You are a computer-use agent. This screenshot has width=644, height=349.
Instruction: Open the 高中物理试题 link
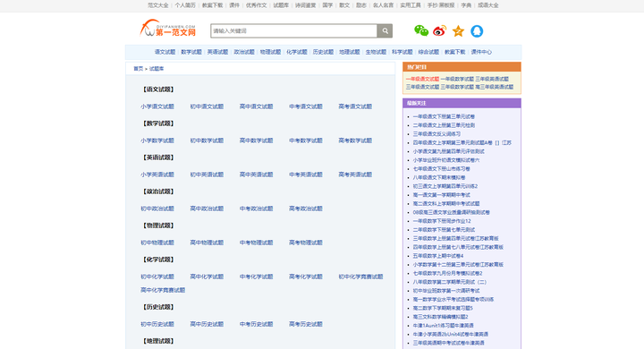pyautogui.click(x=207, y=243)
